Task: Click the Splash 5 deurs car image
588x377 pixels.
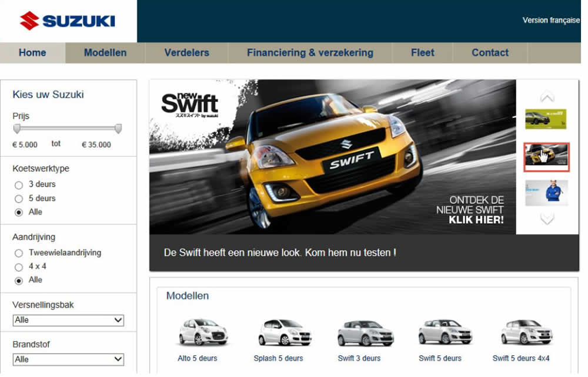Action: point(278,332)
